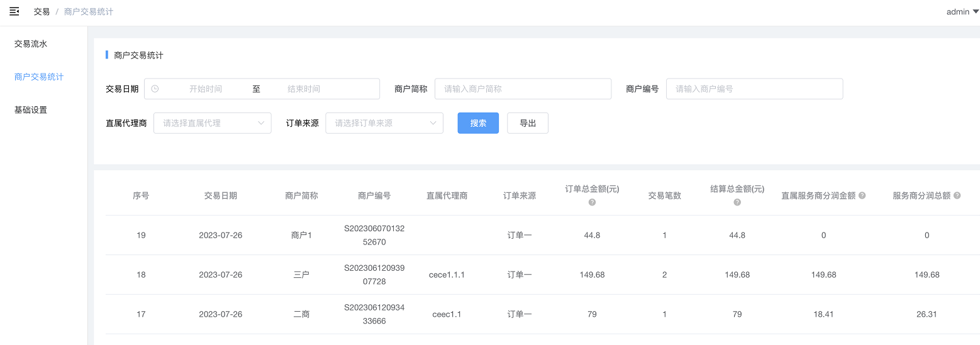Viewport: 980px width, 345px height.
Task: Open 交易流水 in the sidebar
Action: [31, 44]
